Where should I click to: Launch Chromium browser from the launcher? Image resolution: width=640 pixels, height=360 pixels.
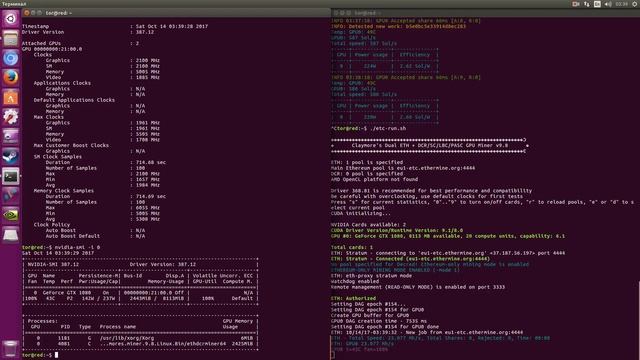coord(11,58)
